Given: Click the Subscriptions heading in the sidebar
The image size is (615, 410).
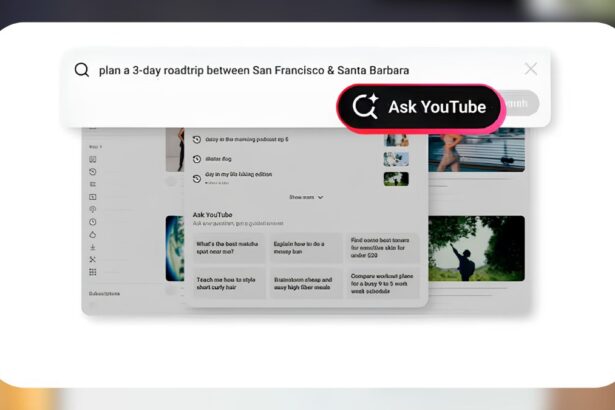Looking at the screenshot, I should [104, 294].
